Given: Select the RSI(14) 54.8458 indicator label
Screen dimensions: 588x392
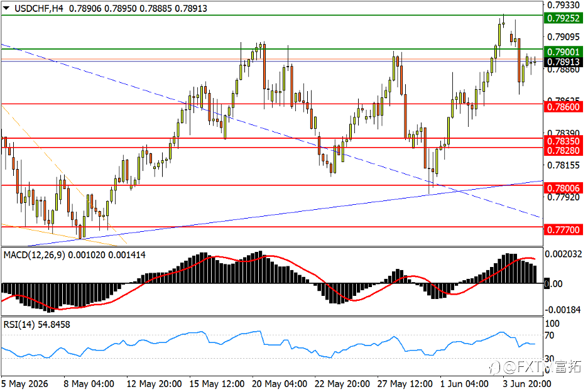Looking at the screenshot, I should point(36,325).
